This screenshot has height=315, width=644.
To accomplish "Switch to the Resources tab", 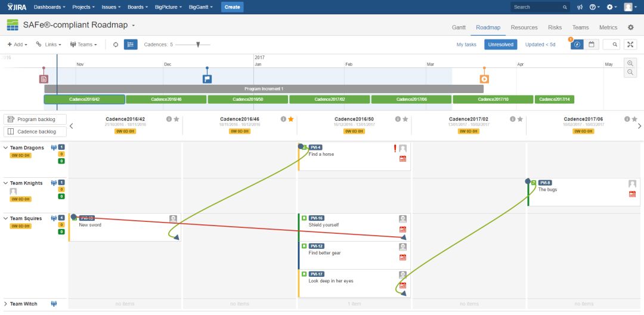I will [524, 27].
